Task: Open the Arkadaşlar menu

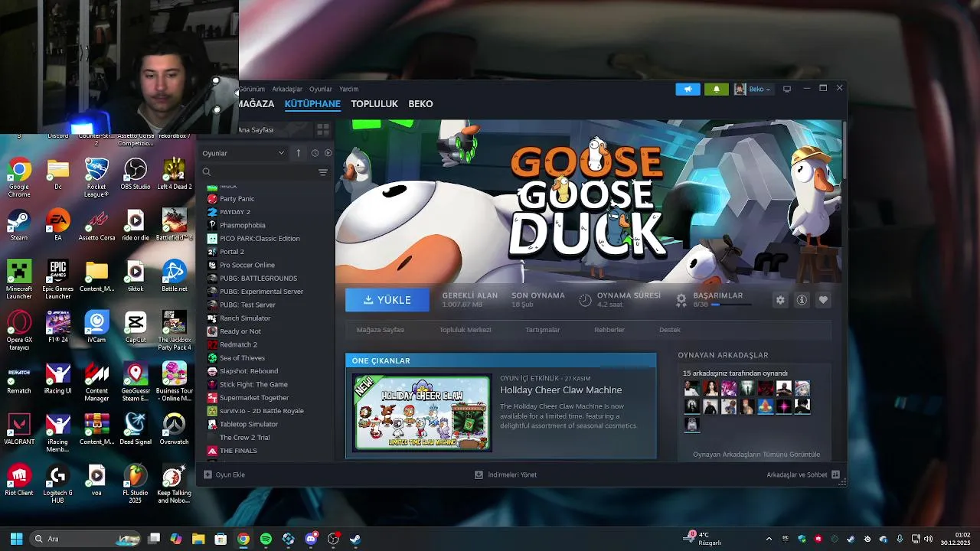Action: [x=287, y=89]
